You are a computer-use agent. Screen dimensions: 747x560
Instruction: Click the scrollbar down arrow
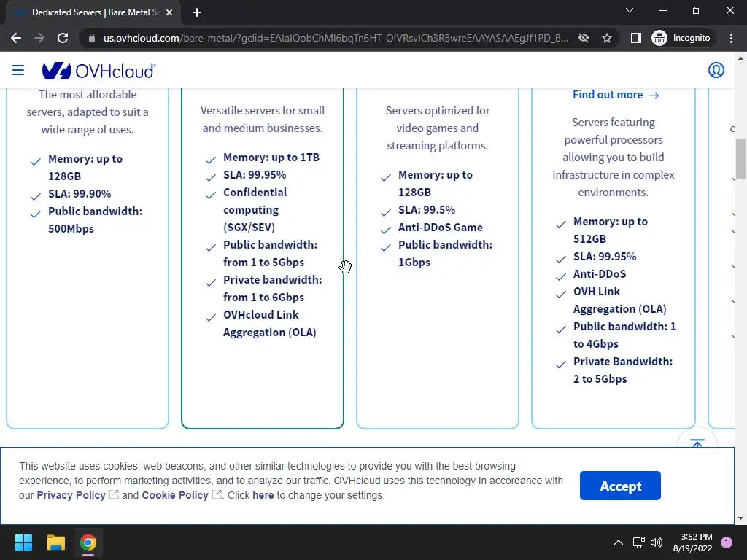click(x=740, y=518)
